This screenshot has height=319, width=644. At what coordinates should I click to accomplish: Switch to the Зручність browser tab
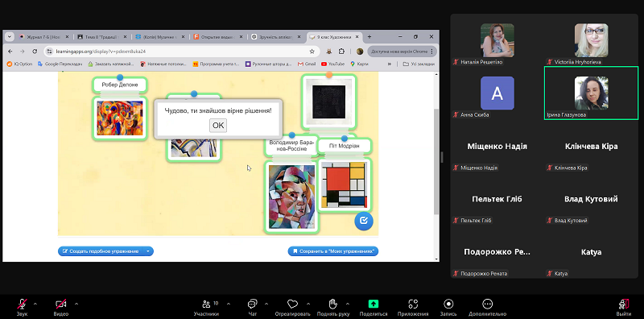click(x=275, y=37)
